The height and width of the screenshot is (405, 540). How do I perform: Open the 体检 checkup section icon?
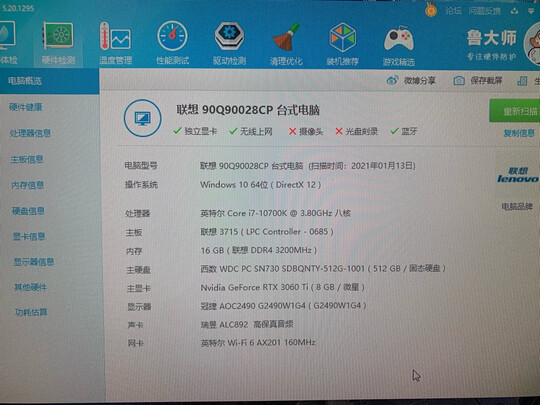pos(8,42)
